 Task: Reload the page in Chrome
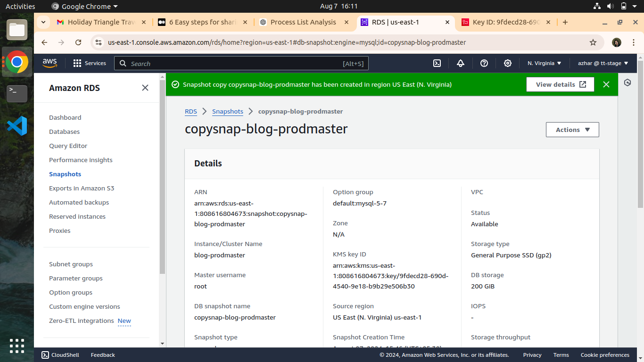78,42
